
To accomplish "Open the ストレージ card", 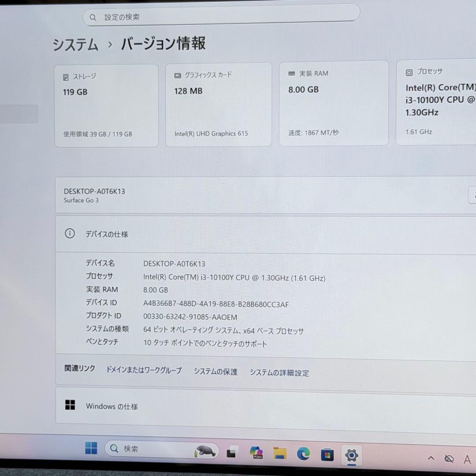I will [x=107, y=106].
